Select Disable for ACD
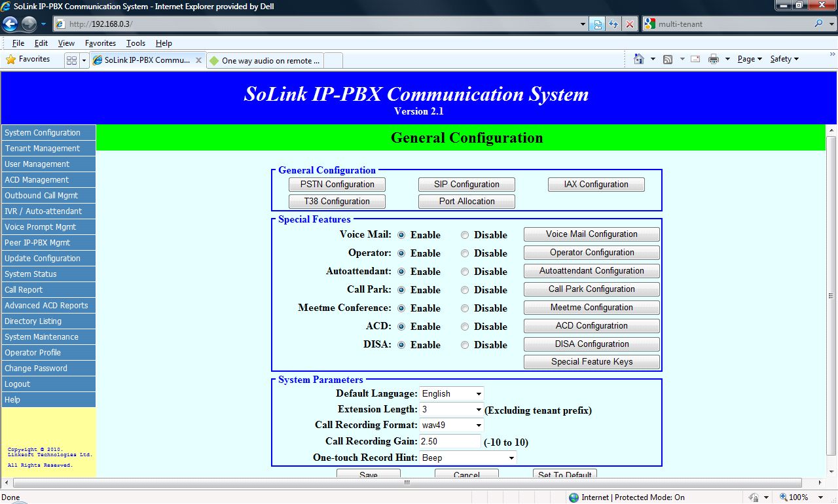 coord(465,327)
